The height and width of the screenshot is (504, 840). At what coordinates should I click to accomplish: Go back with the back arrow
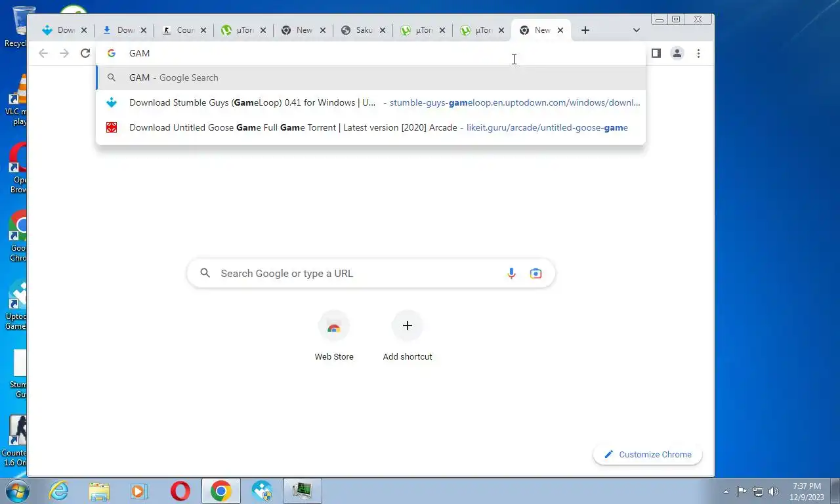pyautogui.click(x=43, y=53)
